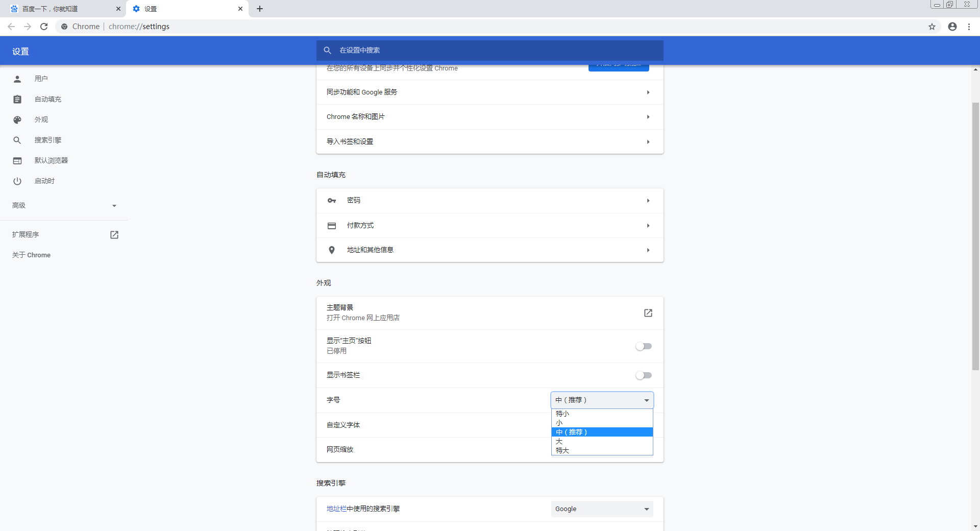Enable the 显示"主页"按钮 toggle

tap(643, 346)
